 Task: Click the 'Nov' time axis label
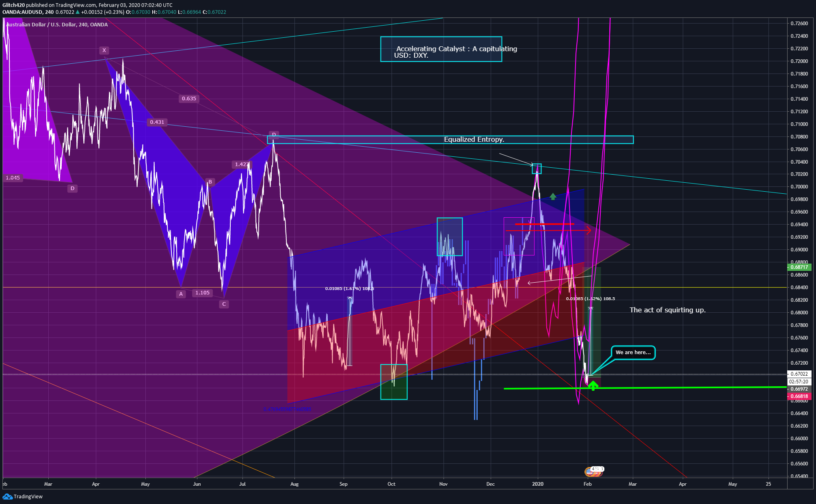click(x=444, y=484)
